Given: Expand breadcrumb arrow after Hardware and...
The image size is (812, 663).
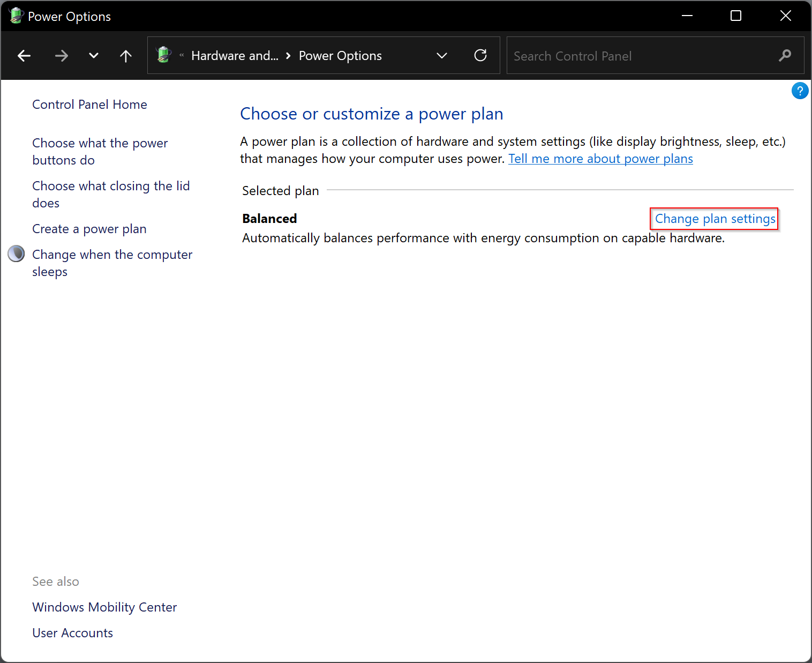Looking at the screenshot, I should (288, 56).
